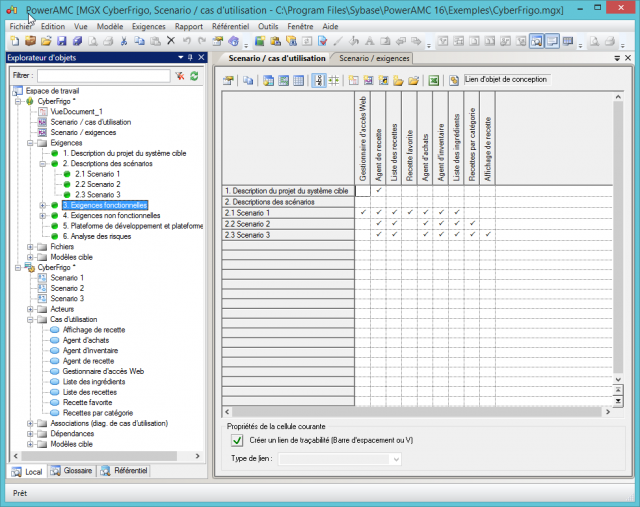Click explorer horizontal scrollbar right arrow

pos(198,456)
